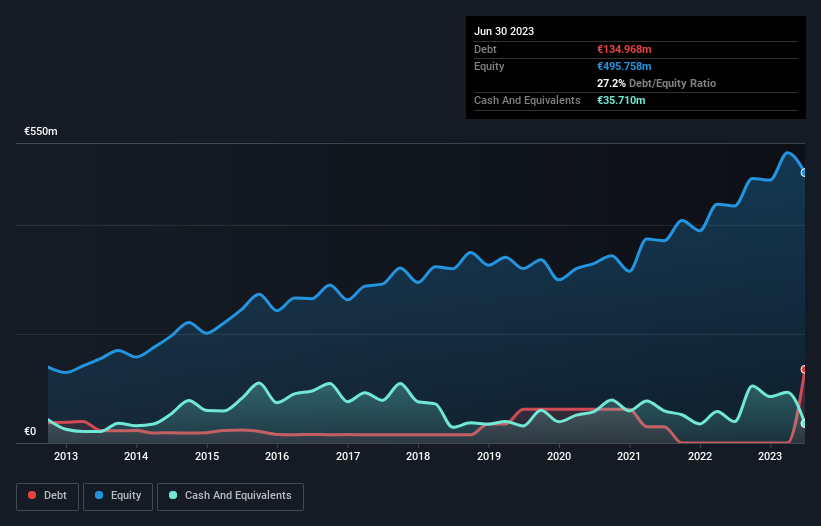Select the Cash endpoint marker on chart
821x526 pixels.
point(804,423)
